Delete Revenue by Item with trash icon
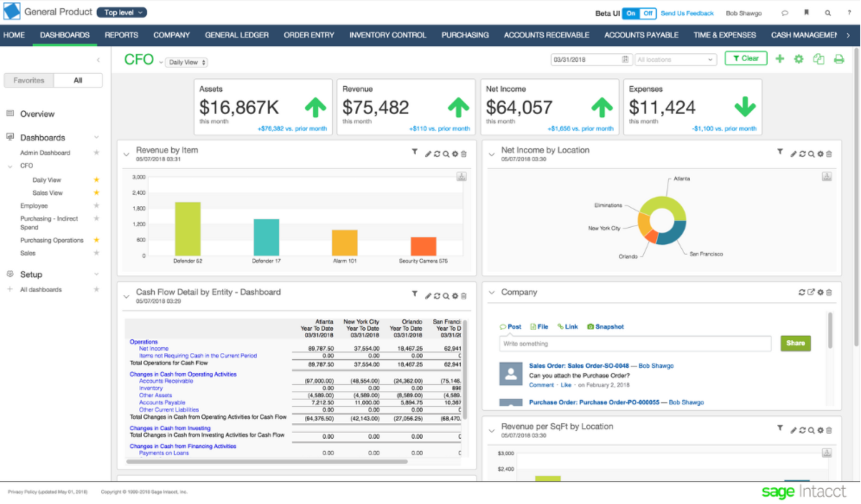 pyautogui.click(x=464, y=154)
